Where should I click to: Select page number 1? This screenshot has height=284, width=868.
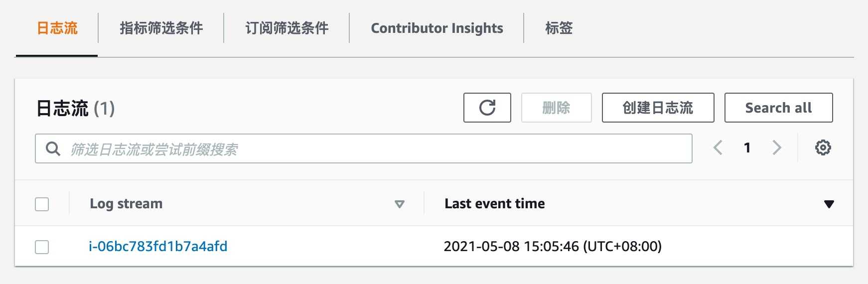(x=747, y=148)
